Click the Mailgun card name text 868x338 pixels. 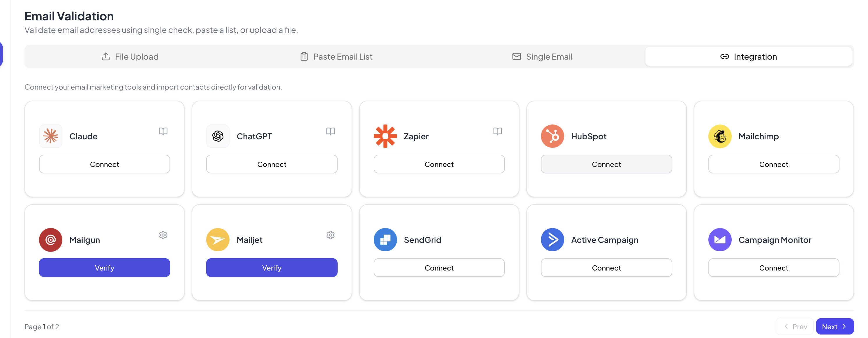coord(84,240)
